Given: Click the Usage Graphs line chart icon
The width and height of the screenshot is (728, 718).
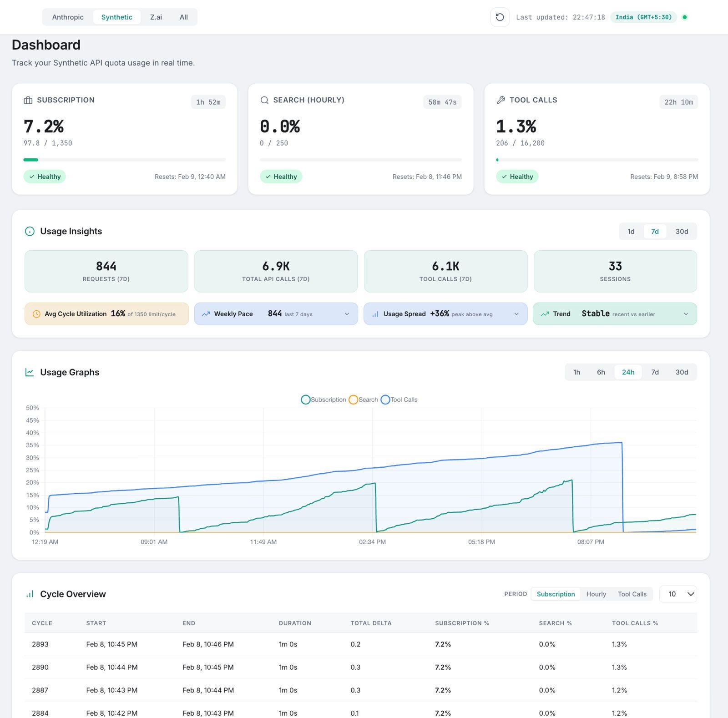Looking at the screenshot, I should (x=30, y=372).
